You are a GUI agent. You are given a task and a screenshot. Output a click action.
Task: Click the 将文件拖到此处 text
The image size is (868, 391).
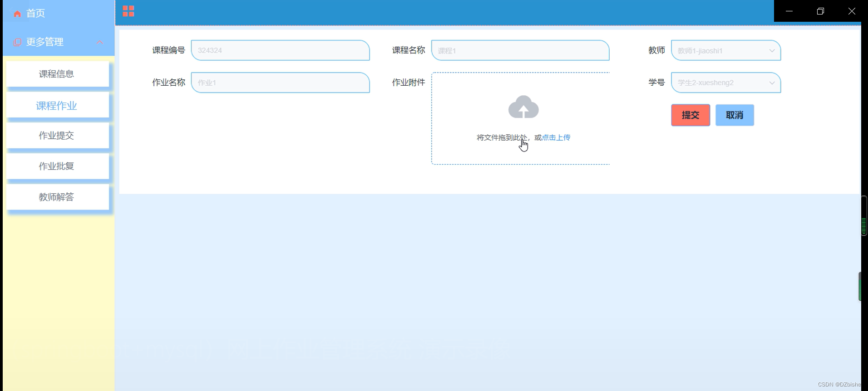click(x=502, y=137)
